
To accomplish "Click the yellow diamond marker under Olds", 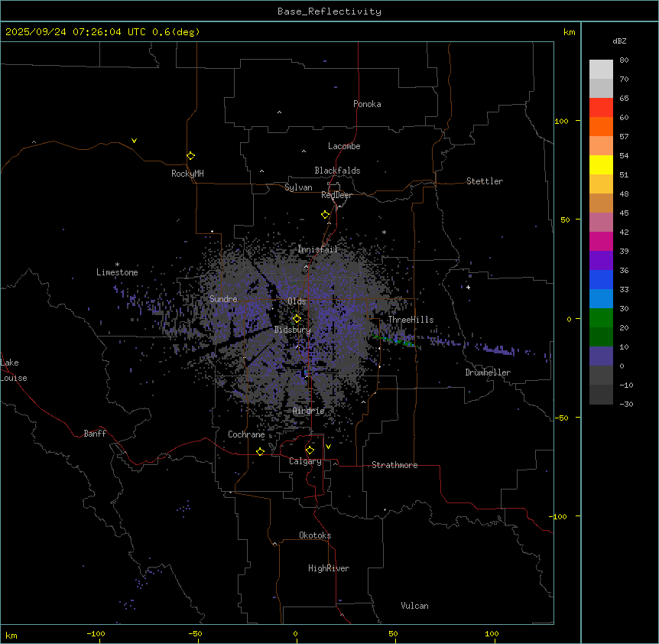I will pyautogui.click(x=297, y=318).
